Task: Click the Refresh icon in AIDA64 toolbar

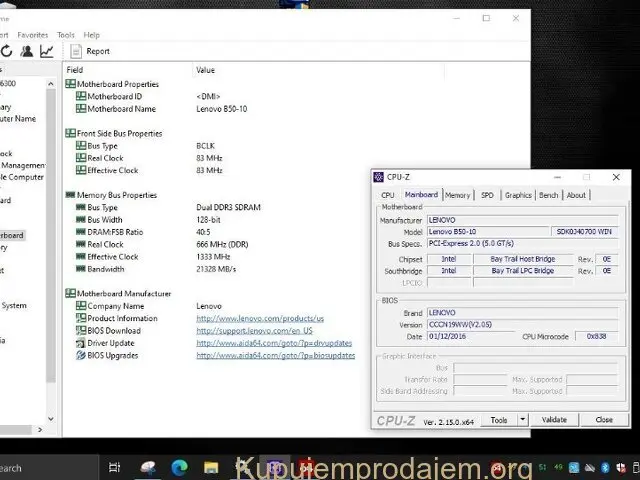Action: [x=7, y=51]
